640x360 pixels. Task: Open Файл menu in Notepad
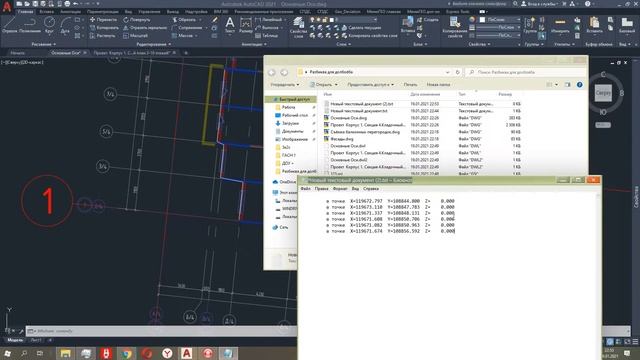point(305,189)
